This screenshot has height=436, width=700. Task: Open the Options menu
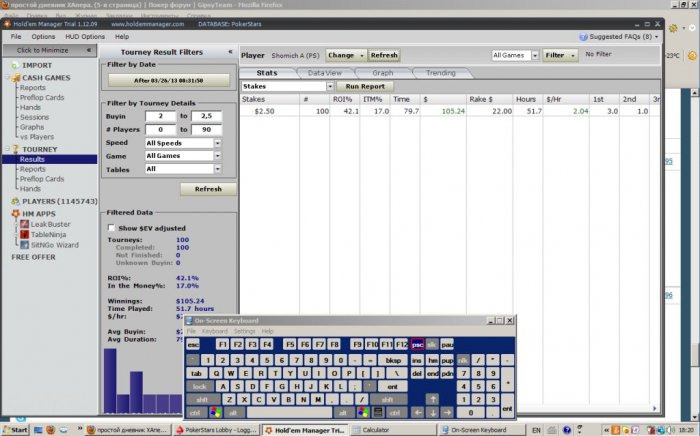coord(43,37)
